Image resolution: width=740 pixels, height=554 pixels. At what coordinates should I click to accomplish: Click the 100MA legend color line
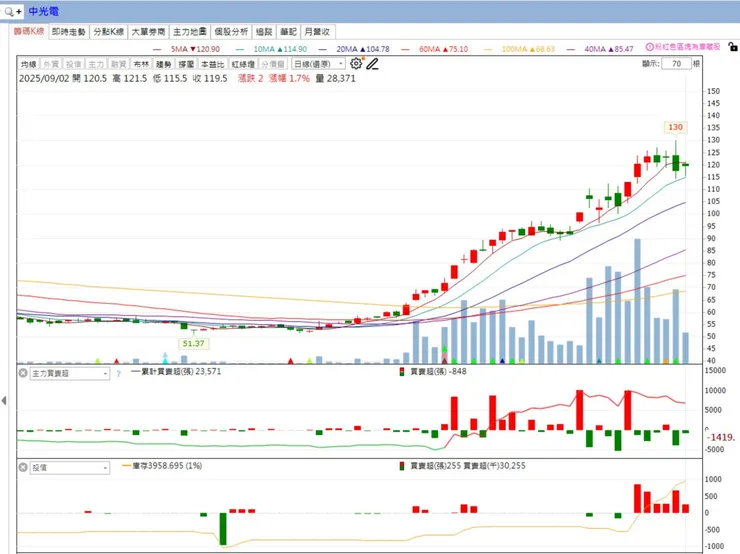tap(488, 49)
